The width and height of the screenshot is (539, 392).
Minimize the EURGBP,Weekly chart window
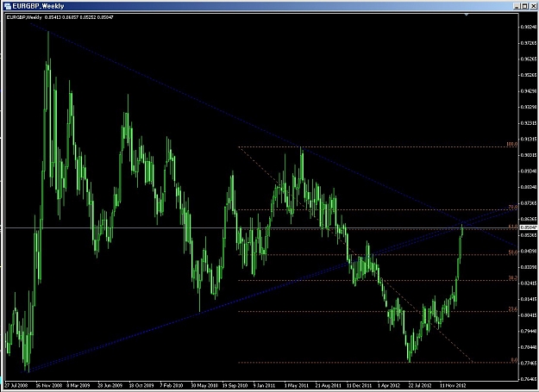tap(517, 6)
